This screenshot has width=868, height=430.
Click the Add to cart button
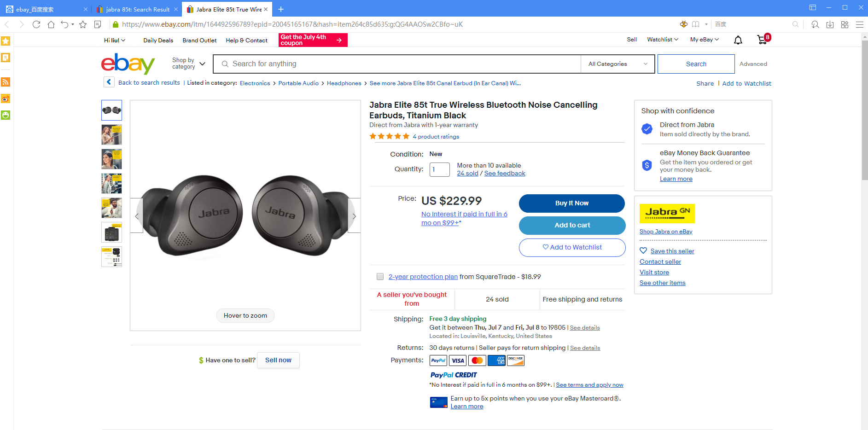571,225
